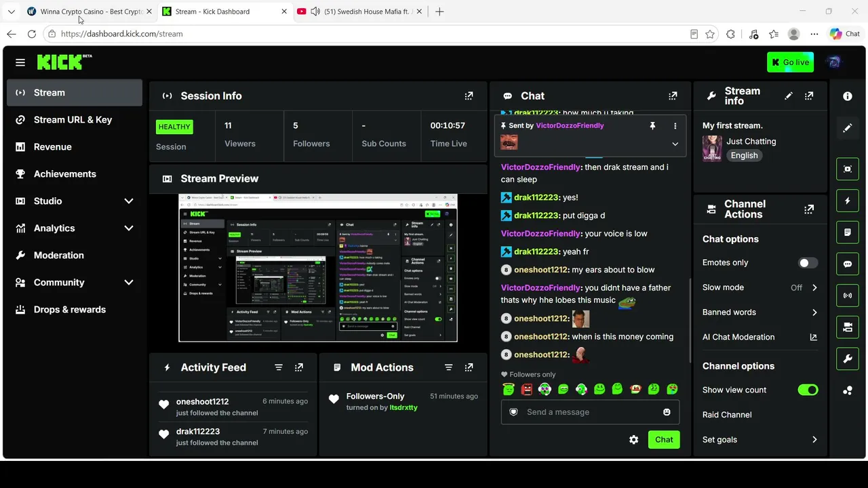Unpin the pinned chat message

click(x=652, y=126)
